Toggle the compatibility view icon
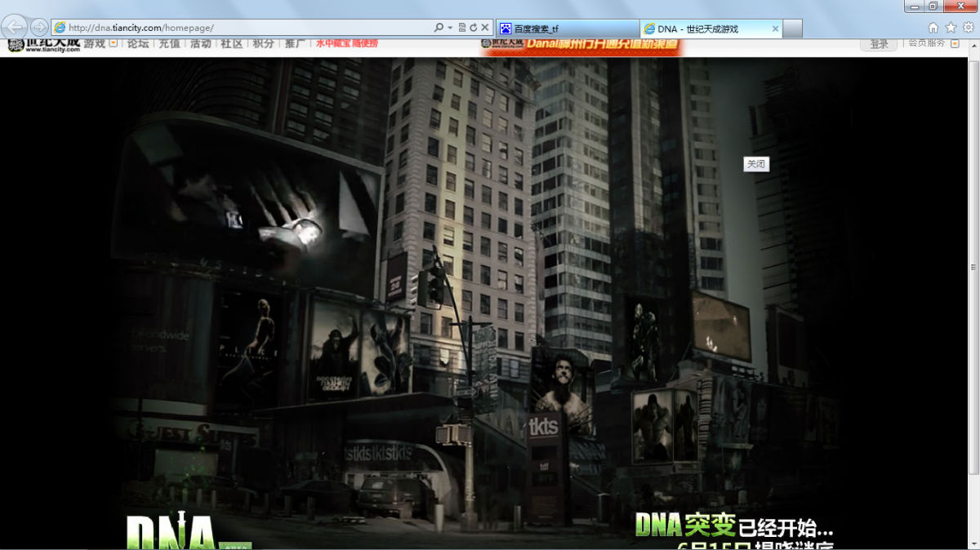This screenshot has height=550, width=980. 462,28
